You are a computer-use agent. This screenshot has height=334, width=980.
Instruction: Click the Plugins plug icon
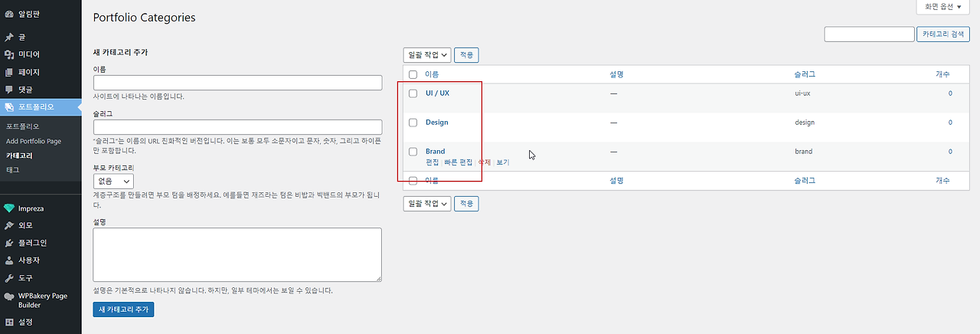click(9, 243)
